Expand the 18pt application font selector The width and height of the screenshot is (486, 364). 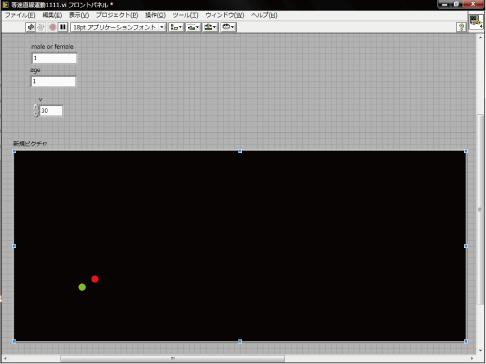[x=118, y=27]
